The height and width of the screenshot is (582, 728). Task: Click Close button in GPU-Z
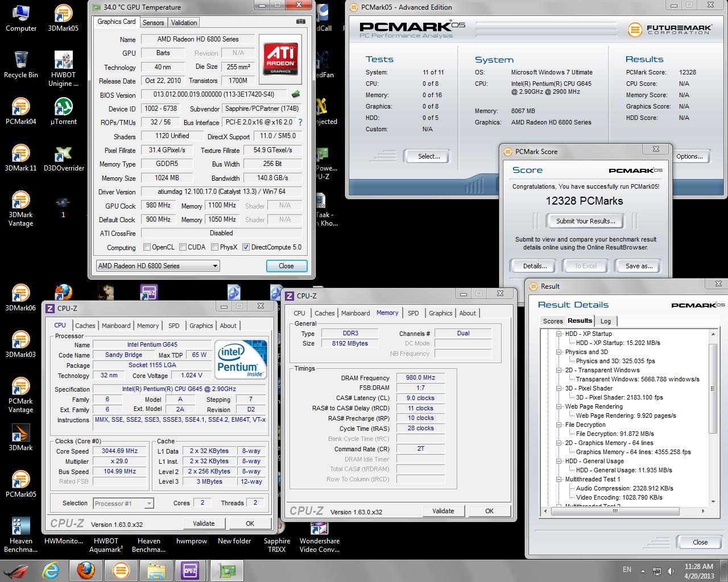click(286, 265)
